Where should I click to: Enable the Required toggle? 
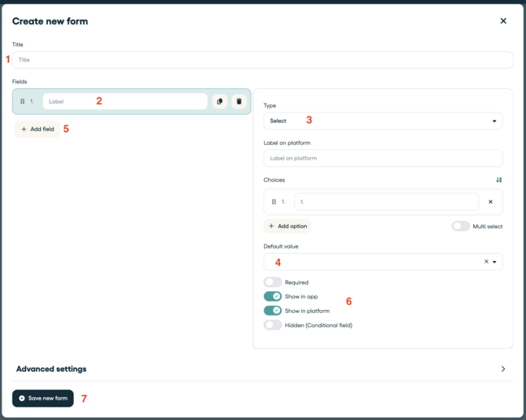click(272, 282)
